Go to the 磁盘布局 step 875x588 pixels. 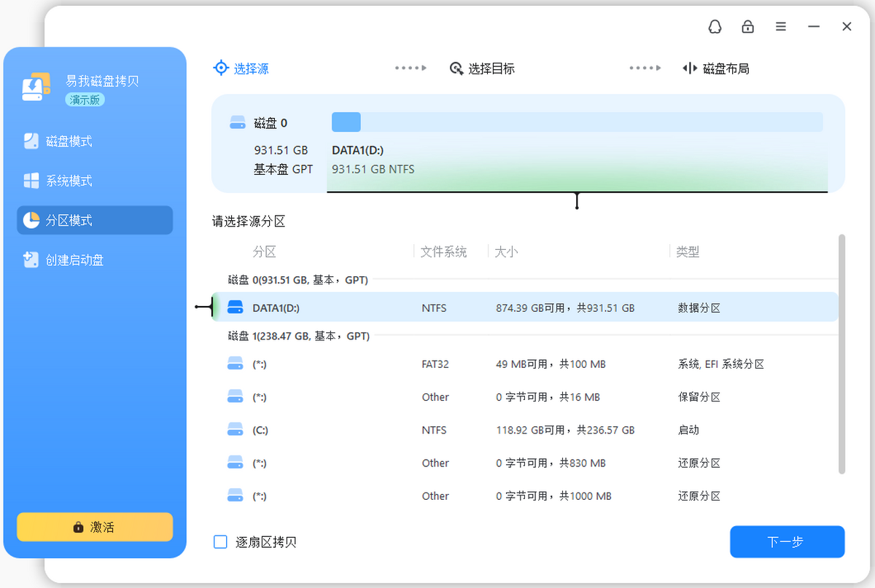pos(716,68)
